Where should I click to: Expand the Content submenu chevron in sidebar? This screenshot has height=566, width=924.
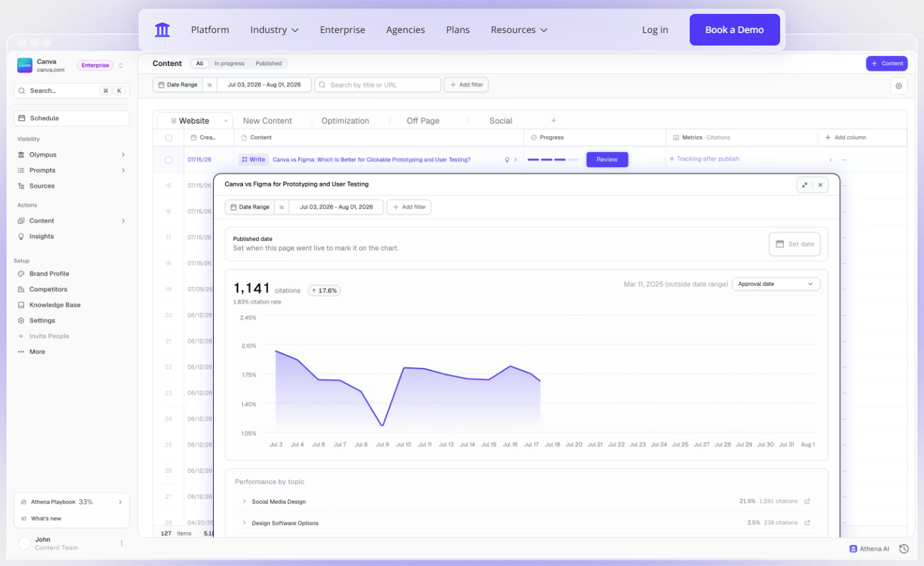pyautogui.click(x=123, y=221)
